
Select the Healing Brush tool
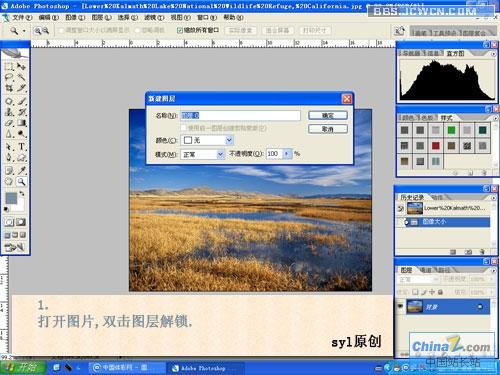9,101
